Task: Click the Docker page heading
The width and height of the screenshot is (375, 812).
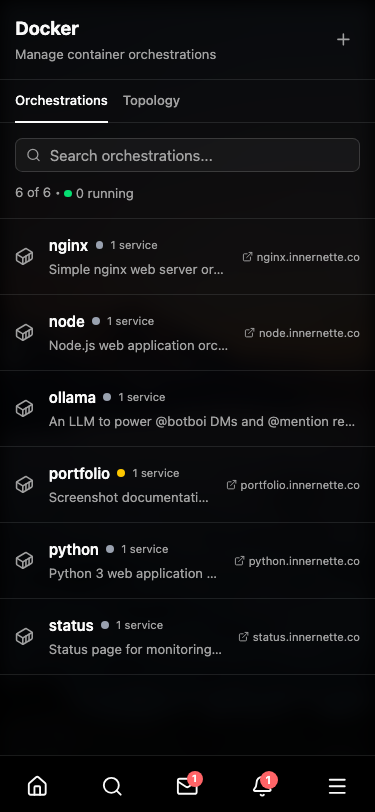Action: (x=47, y=28)
